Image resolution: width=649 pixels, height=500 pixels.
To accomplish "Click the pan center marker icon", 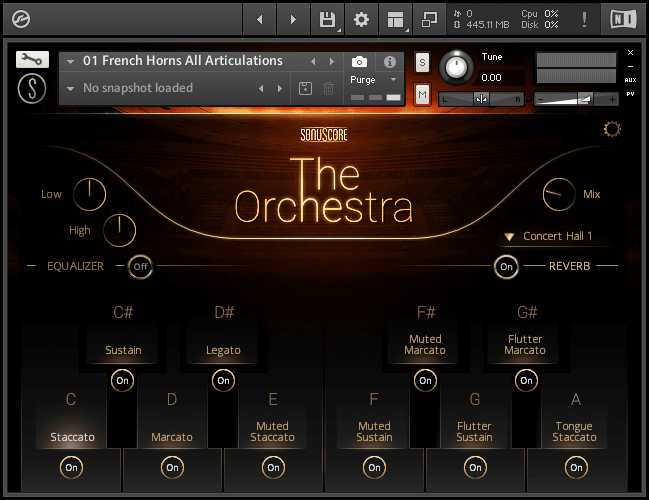I will coord(481,99).
